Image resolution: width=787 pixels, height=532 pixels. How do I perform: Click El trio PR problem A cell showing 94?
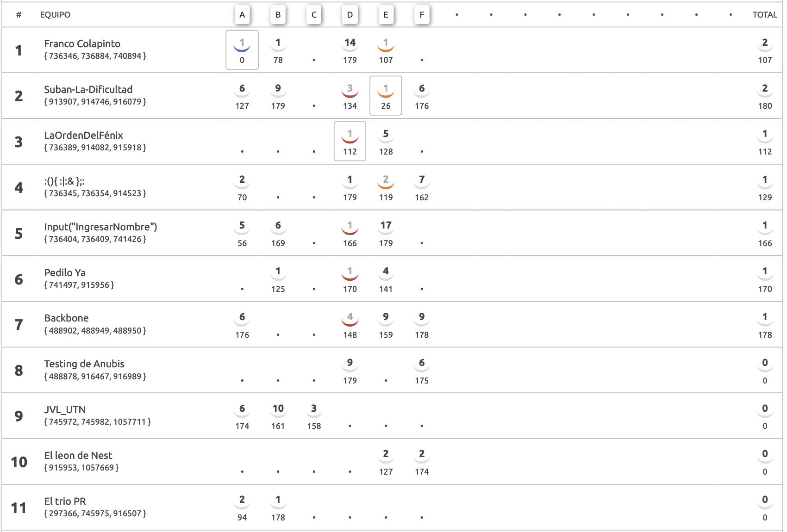[242, 507]
